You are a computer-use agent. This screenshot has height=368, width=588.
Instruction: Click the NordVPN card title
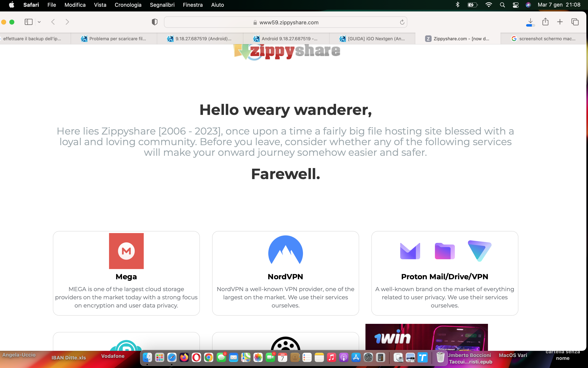coord(285,277)
